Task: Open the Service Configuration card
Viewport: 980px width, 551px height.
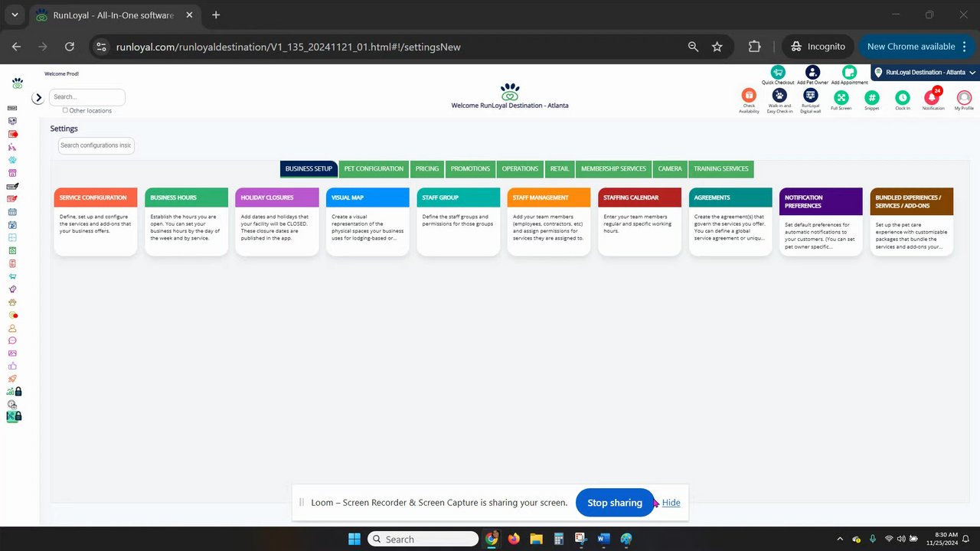Action: tap(96, 221)
